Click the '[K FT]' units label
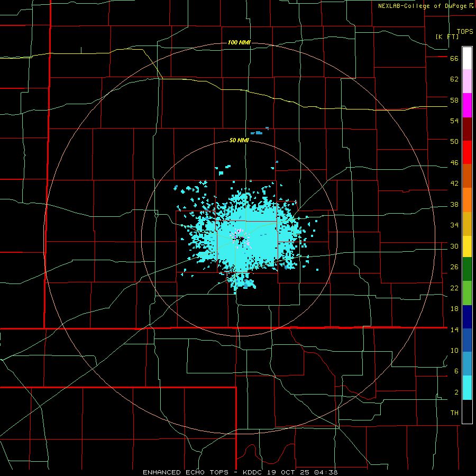This screenshot has width=476, height=476. 447,36
